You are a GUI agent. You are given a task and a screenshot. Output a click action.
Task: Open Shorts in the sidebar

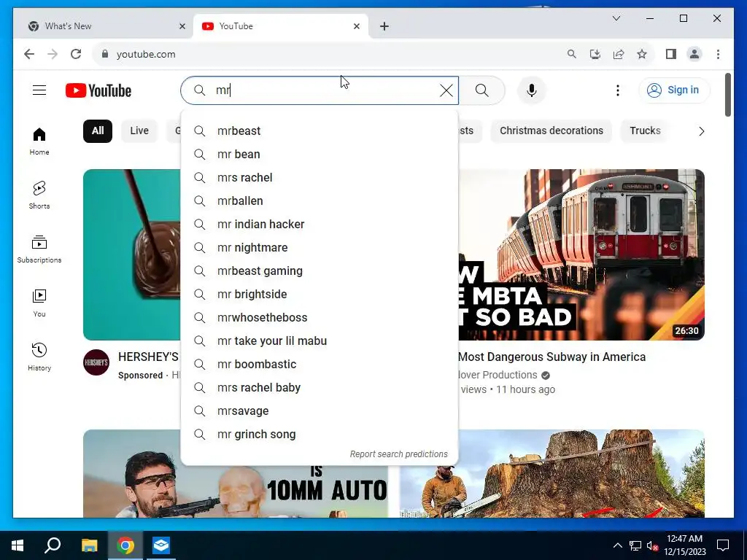click(x=39, y=195)
